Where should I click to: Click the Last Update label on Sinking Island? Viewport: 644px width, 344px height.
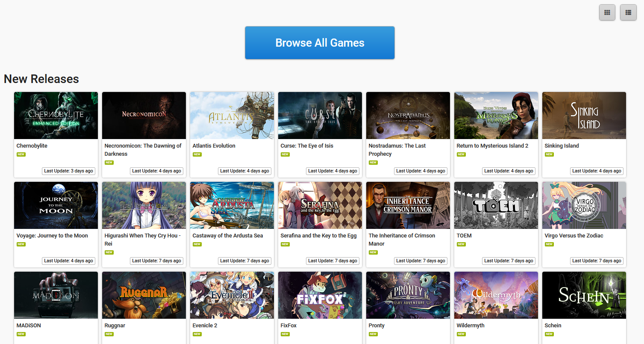(x=597, y=171)
